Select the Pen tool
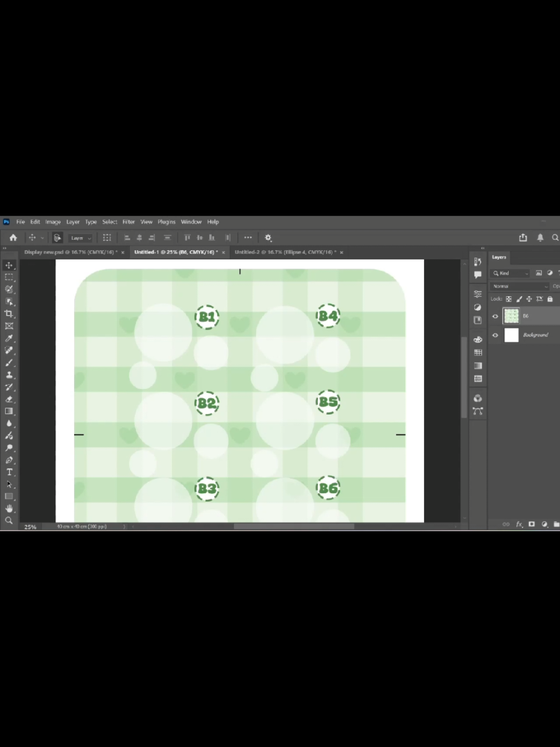The width and height of the screenshot is (560, 747). 9,460
